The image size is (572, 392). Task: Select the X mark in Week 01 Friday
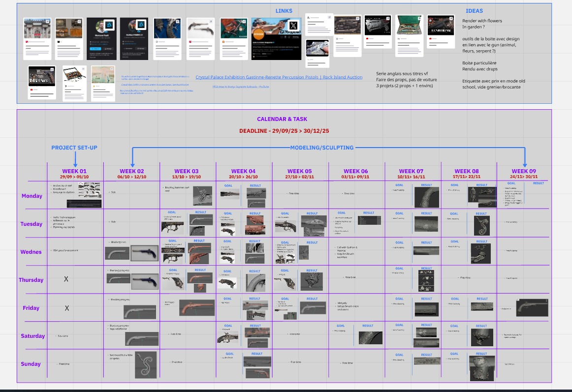point(66,308)
